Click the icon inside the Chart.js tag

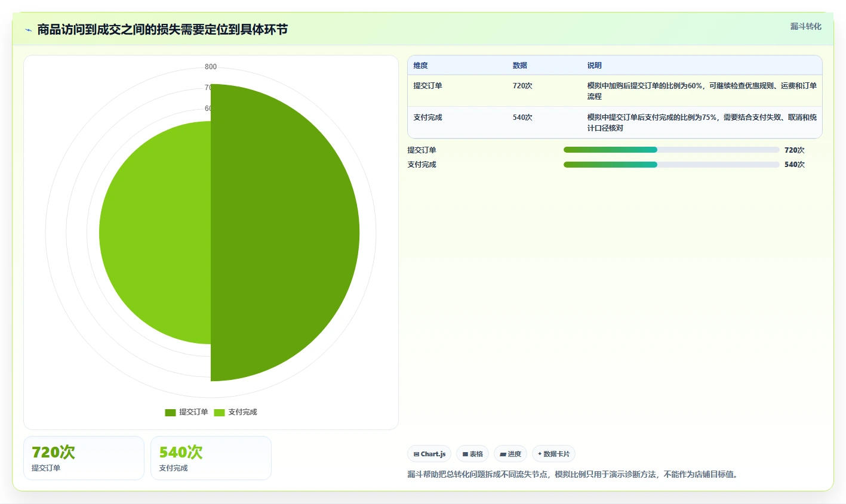point(416,454)
